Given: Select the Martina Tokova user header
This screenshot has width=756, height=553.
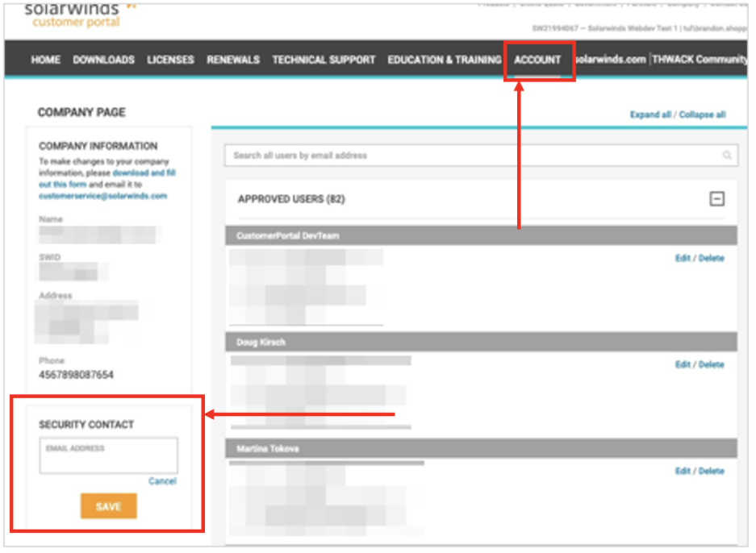Looking at the screenshot, I should (x=481, y=448).
